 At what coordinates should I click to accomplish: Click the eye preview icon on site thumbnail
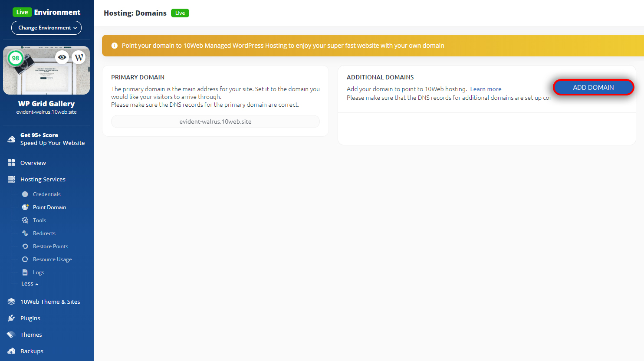tap(62, 57)
